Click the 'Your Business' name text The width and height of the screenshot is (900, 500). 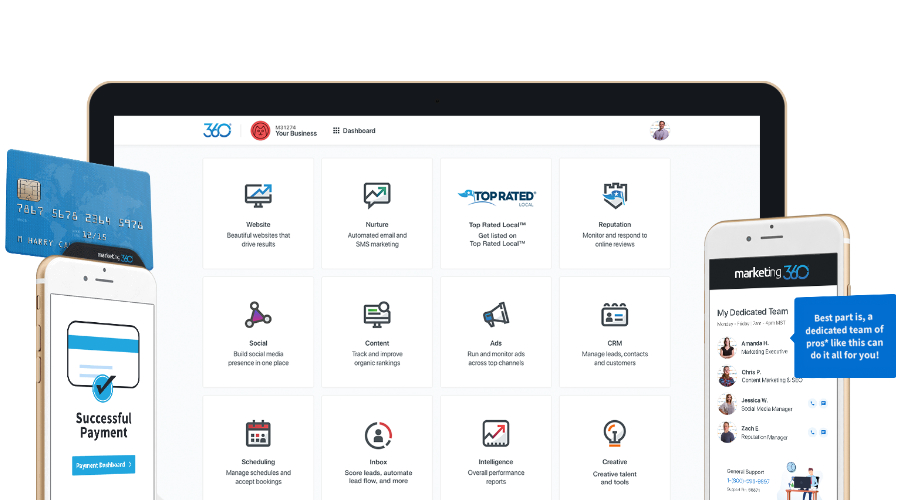click(x=296, y=134)
